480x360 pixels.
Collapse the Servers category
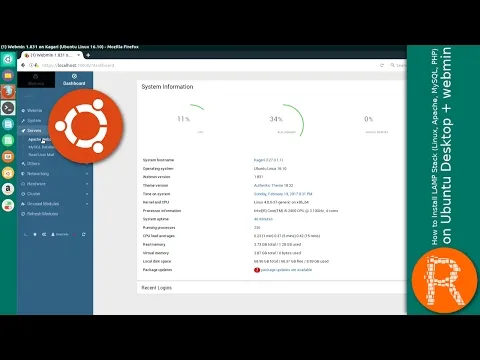[x=34, y=130]
